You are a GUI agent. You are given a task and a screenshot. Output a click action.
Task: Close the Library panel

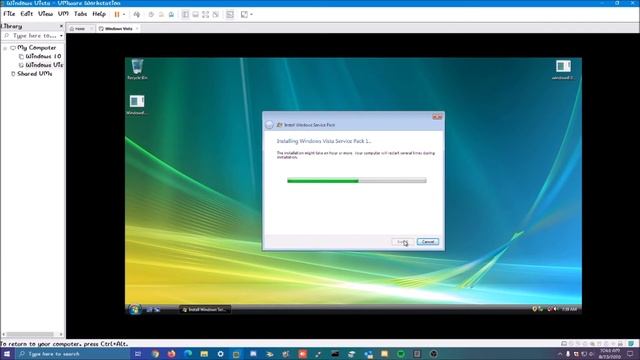pyautogui.click(x=61, y=26)
